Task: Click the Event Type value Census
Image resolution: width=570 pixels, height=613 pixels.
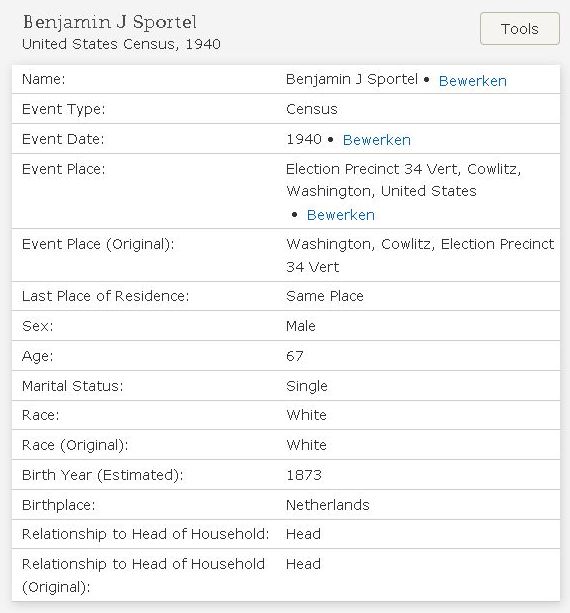Action: click(312, 109)
